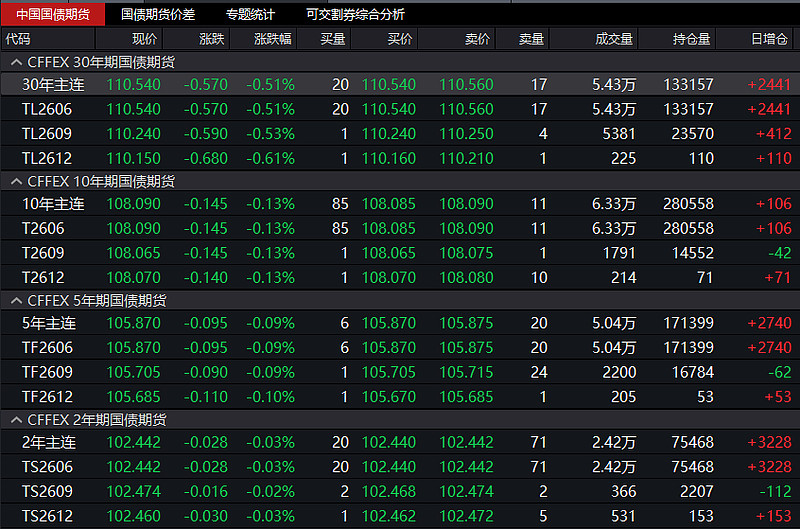Click T2612 volume 214
The image size is (800, 529).
[x=623, y=278]
